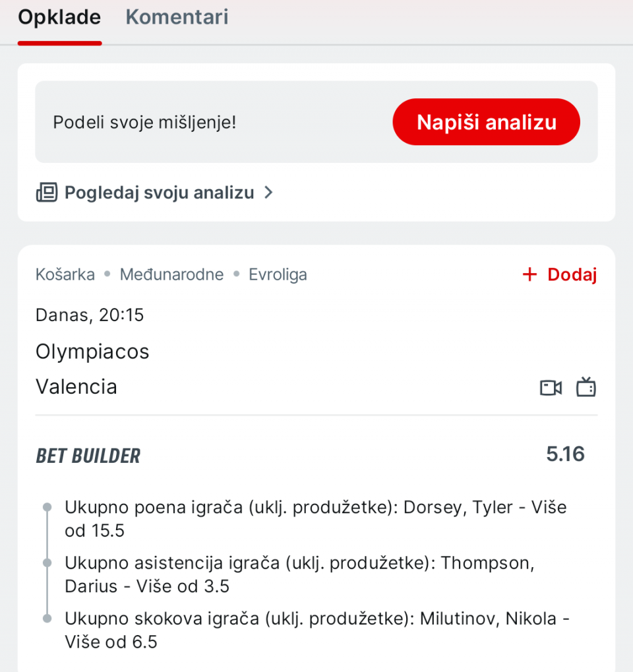Click the newspaper icon before Pogledaj svoju analizu

47,193
